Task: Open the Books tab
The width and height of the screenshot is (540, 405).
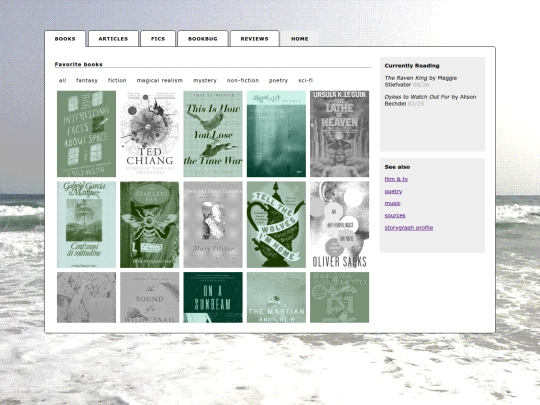Action: click(x=65, y=39)
